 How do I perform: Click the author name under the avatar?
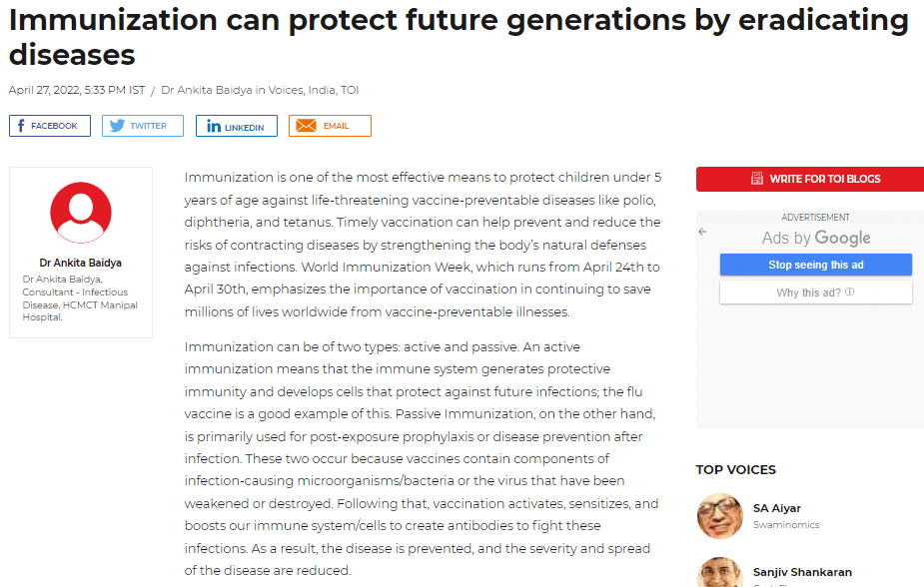(x=81, y=264)
